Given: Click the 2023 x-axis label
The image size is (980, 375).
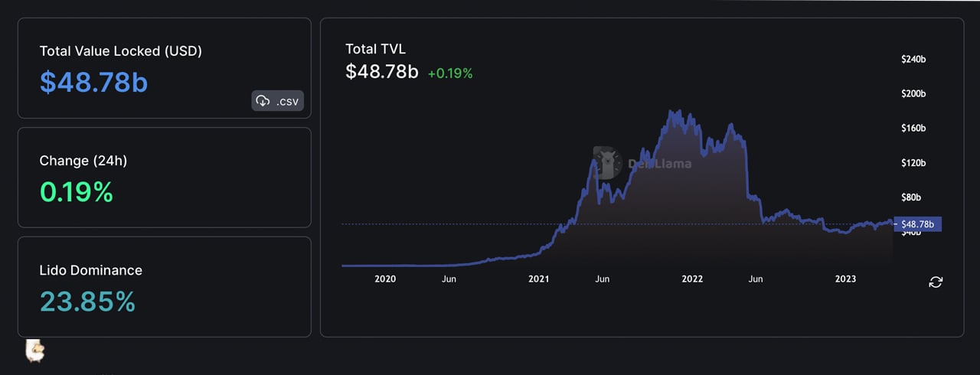Looking at the screenshot, I should coord(845,279).
